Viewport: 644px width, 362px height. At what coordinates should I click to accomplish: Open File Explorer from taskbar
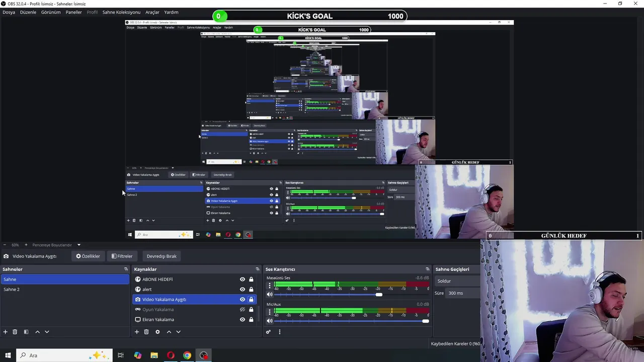[x=154, y=355]
